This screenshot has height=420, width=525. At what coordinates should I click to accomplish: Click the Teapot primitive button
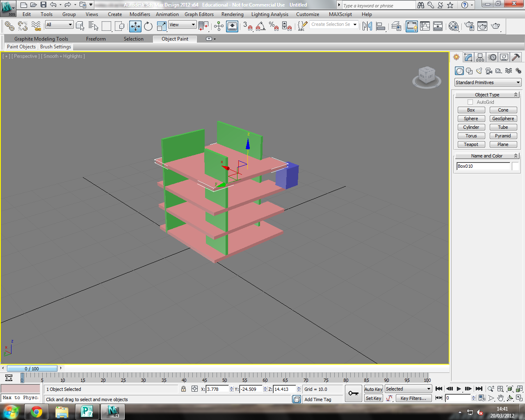pos(471,144)
